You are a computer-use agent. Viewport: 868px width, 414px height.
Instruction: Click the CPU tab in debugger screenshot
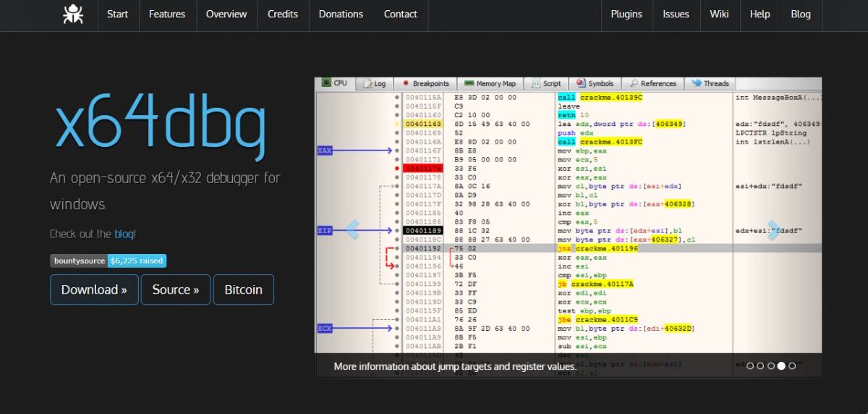(335, 83)
